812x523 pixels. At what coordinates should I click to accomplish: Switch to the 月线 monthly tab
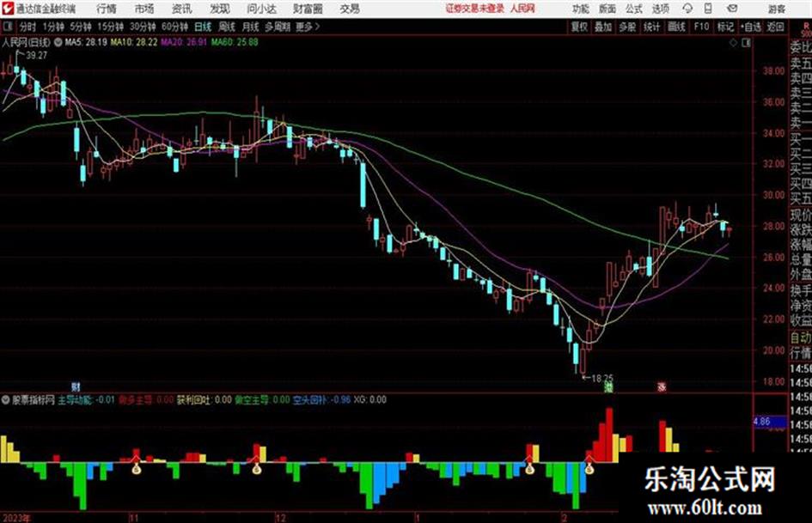250,27
